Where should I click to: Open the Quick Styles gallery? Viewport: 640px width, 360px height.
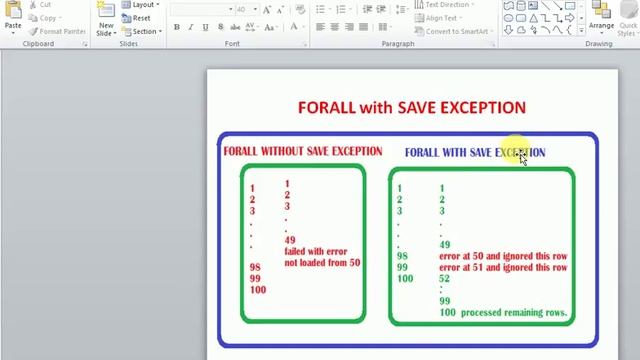coord(629,18)
